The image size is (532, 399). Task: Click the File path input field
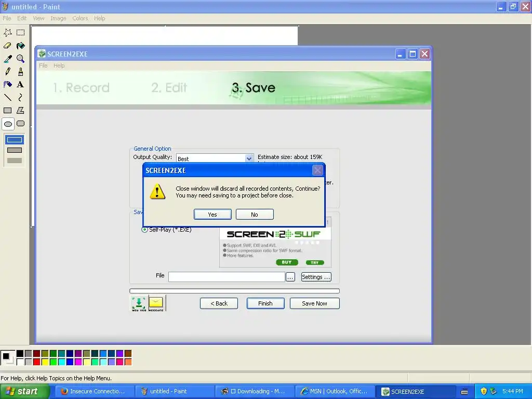pyautogui.click(x=227, y=277)
